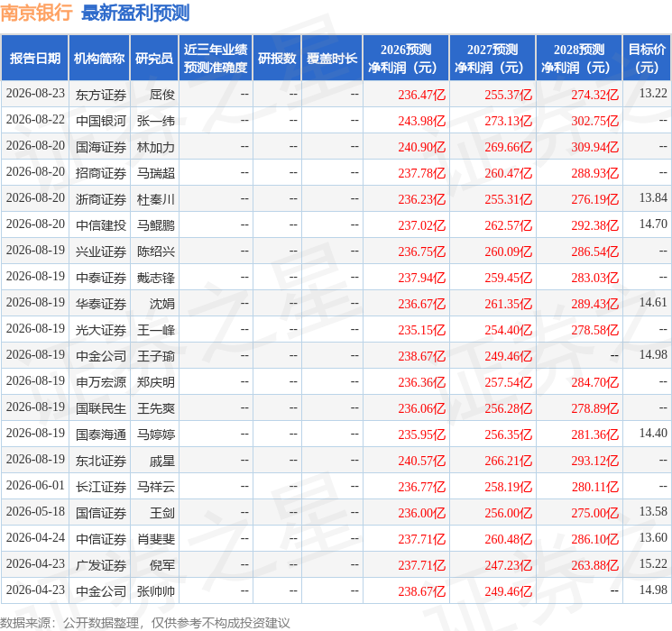The height and width of the screenshot is (631, 672).
Task: Click the 2028预测净利润 column header
Action: point(578,59)
